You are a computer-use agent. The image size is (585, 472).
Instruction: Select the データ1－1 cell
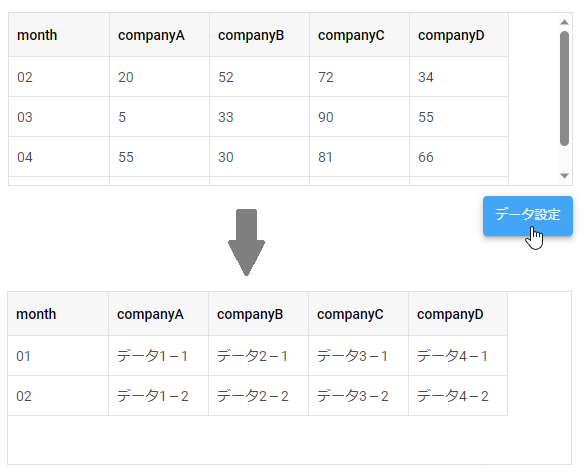[158, 356]
